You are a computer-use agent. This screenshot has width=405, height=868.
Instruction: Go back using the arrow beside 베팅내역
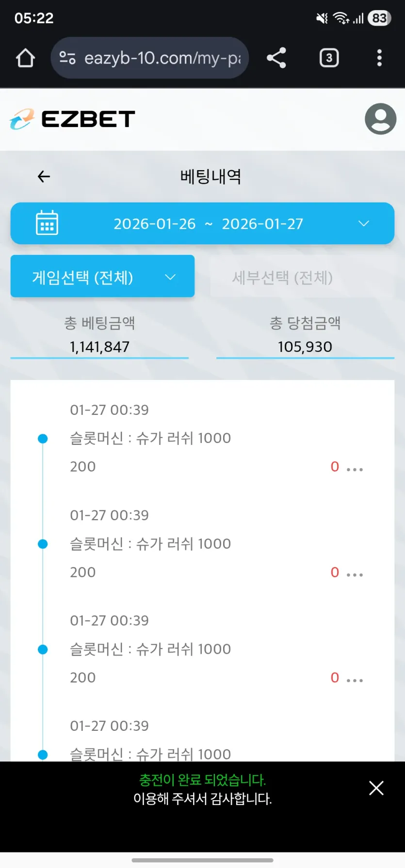coord(44,176)
